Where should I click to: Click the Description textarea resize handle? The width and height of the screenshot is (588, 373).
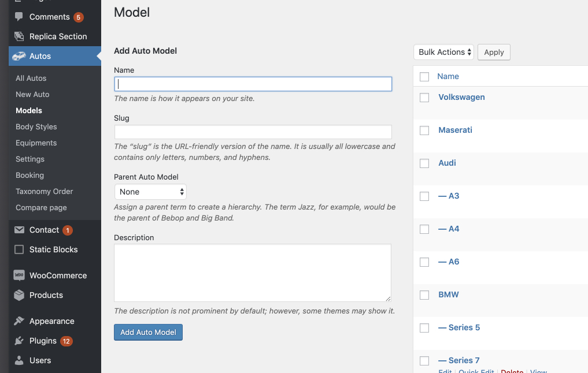[388, 299]
